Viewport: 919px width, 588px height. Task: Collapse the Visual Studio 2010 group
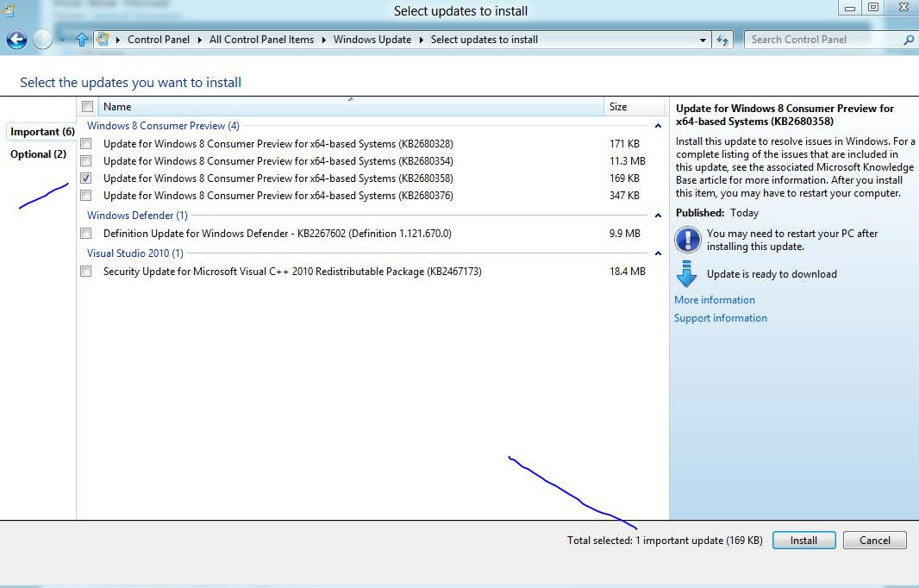(x=658, y=253)
